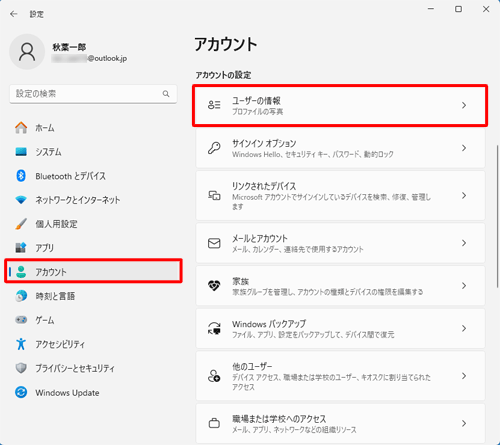Open 家族 settings via its chevron

tap(464, 286)
